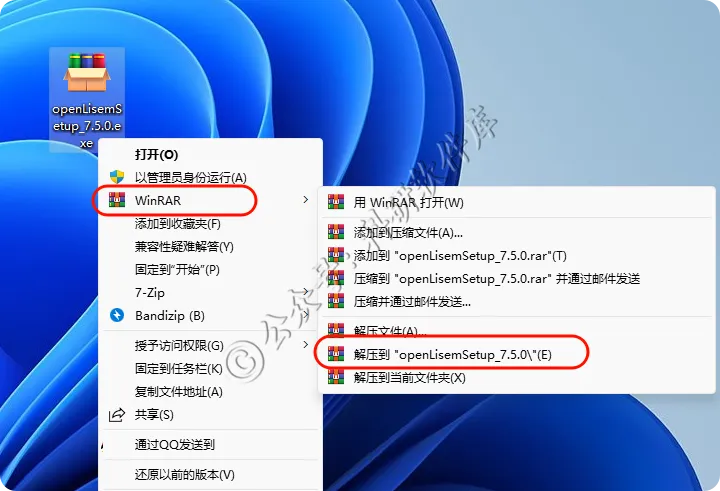Viewport: 720px width, 491px height.
Task: Click the admin shield icon
Action: pos(117,177)
